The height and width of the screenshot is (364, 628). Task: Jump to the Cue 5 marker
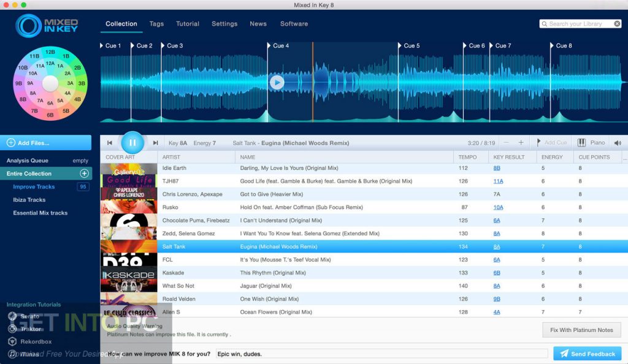(x=409, y=45)
